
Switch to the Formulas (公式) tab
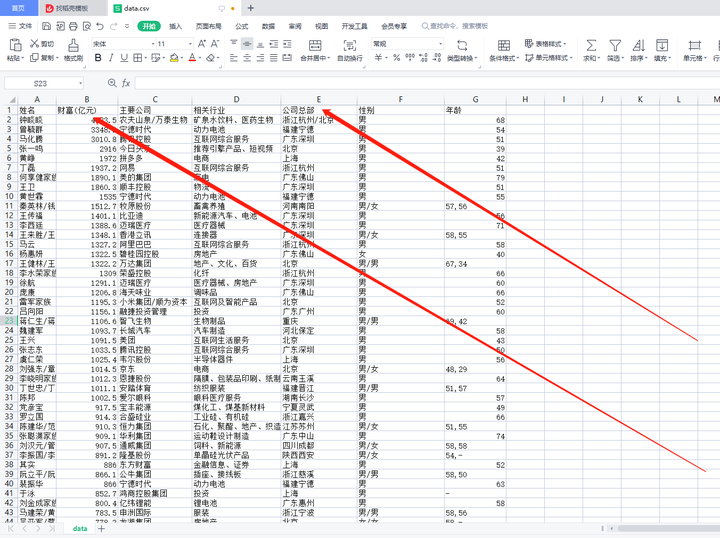(242, 26)
